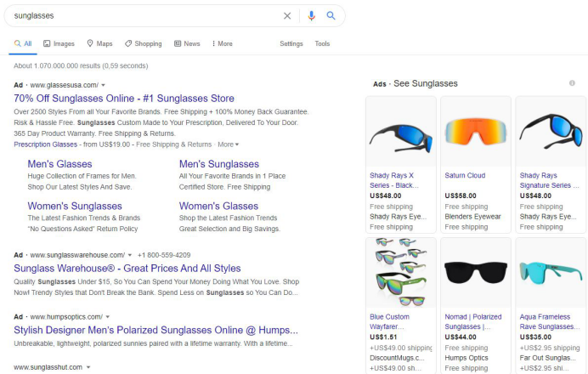Open Blue Custom Wayfarer product link
588x374 pixels.
point(389,321)
